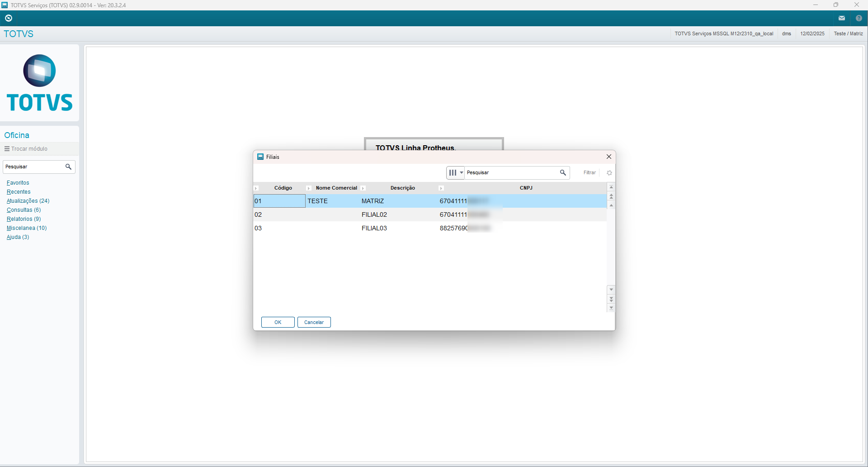This screenshot has width=868, height=467.
Task: Click the magnifier in the sidebar search
Action: tap(68, 167)
